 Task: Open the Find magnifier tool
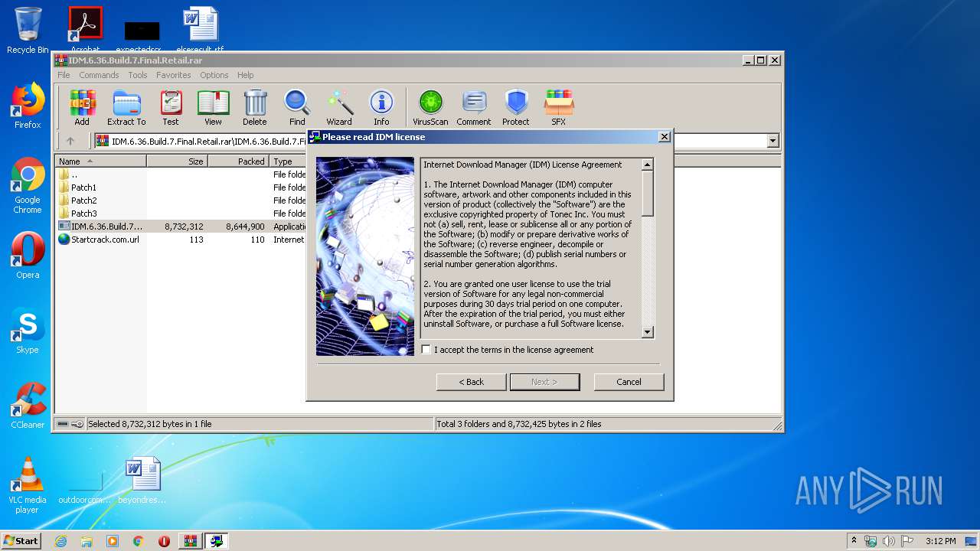click(297, 108)
